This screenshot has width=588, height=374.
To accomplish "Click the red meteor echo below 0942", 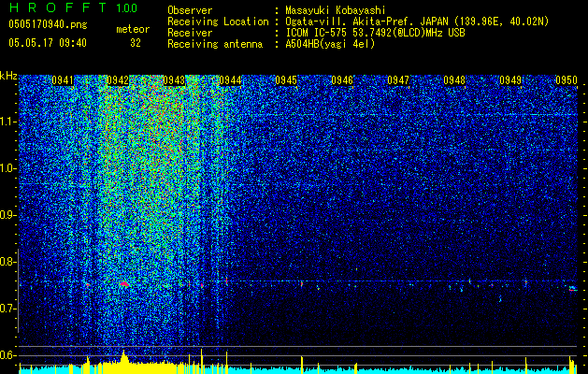I will (124, 285).
